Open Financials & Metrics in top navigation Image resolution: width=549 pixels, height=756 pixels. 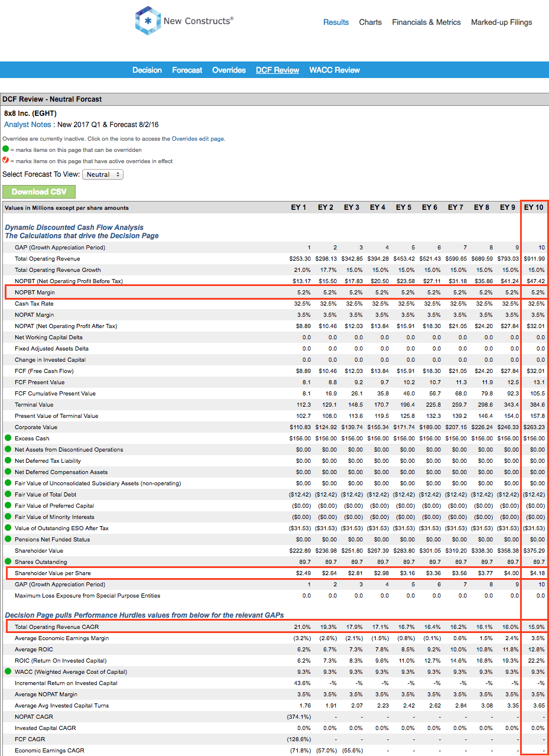click(426, 22)
